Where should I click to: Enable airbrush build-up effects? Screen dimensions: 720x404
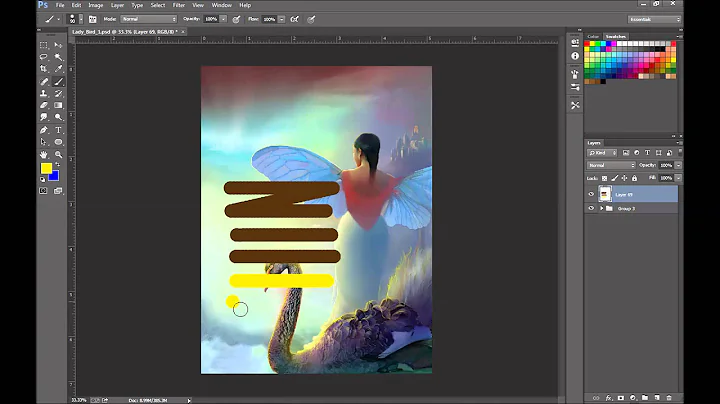pos(295,19)
